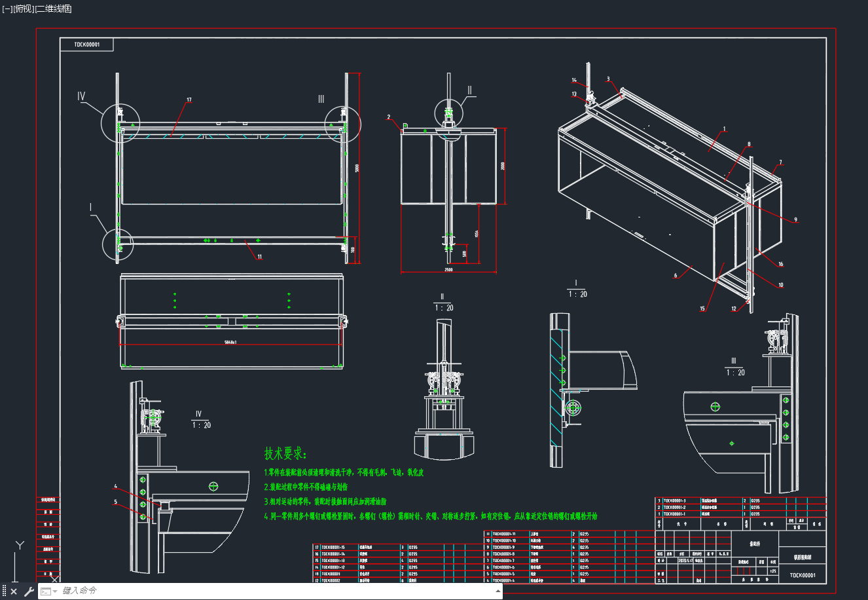Select balloon number 5 in detail IV view
Viewport: 868px width, 600px height.
(116, 502)
